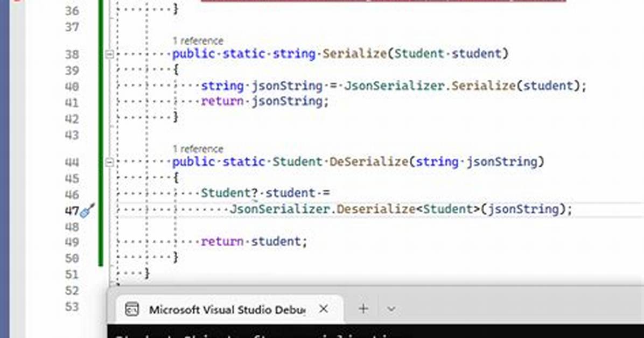The width and height of the screenshot is (644, 338).
Task: Open the '1 reference' CodeLens above DeSerialize
Action: click(x=198, y=149)
